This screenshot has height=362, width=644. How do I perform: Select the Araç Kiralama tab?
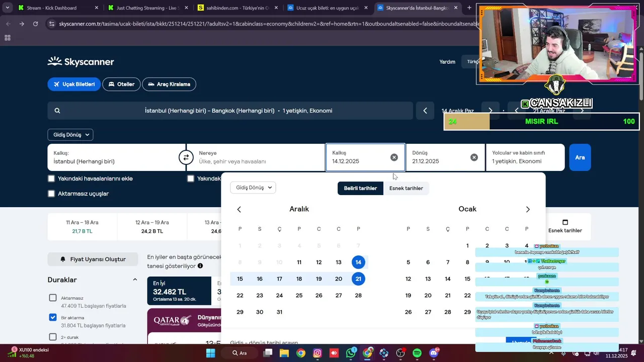click(169, 84)
